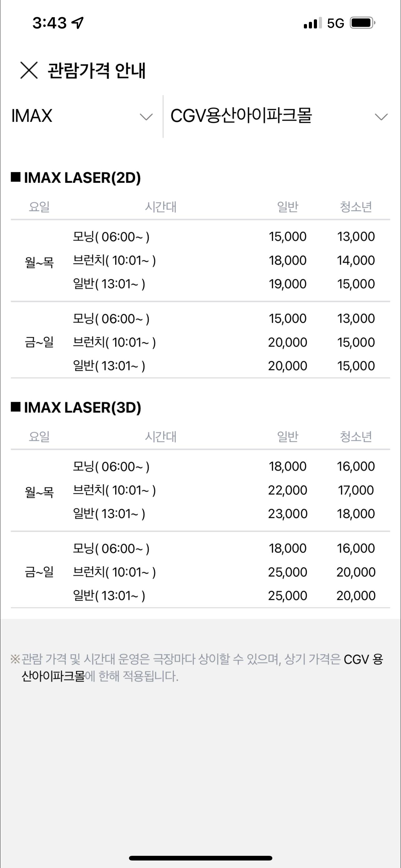The width and height of the screenshot is (401, 868).
Task: Tap the IMAX LASER(3D) section heading
Action: point(82,407)
